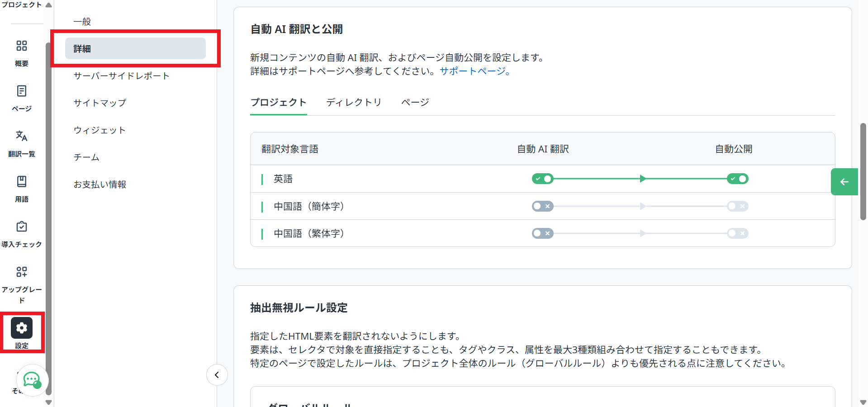
Task: Collapse the settings panel with the chevron button
Action: 217,375
